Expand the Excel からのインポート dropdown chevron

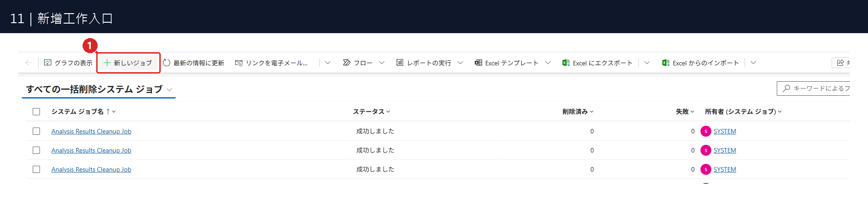pyautogui.click(x=753, y=63)
